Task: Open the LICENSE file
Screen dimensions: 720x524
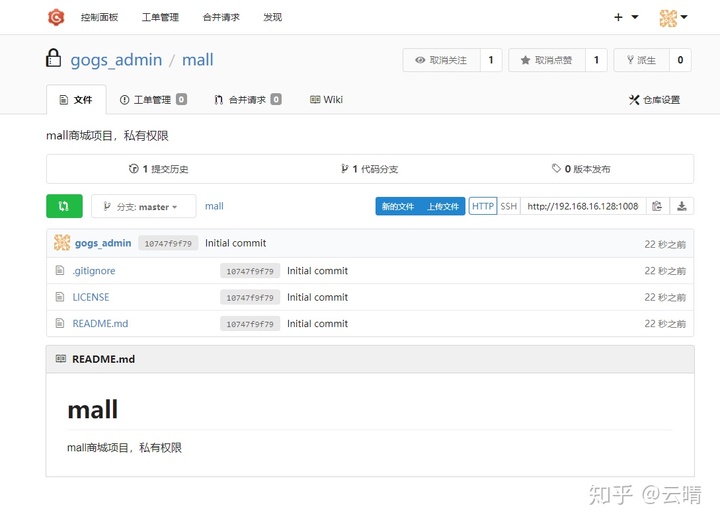Action: [x=91, y=297]
